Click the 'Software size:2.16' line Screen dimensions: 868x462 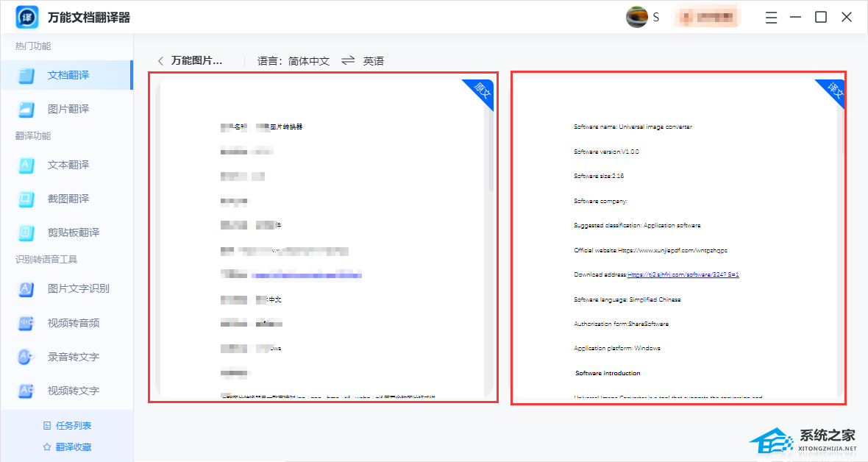coord(599,176)
